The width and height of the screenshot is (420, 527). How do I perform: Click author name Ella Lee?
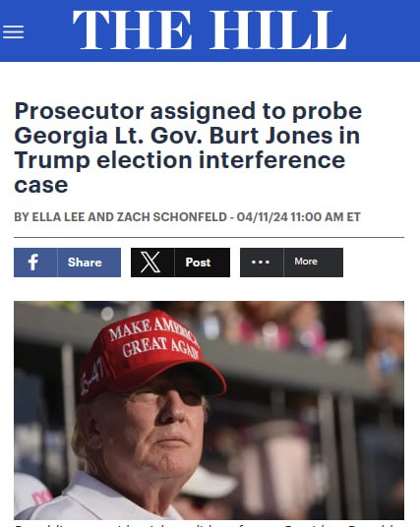pyautogui.click(x=58, y=217)
